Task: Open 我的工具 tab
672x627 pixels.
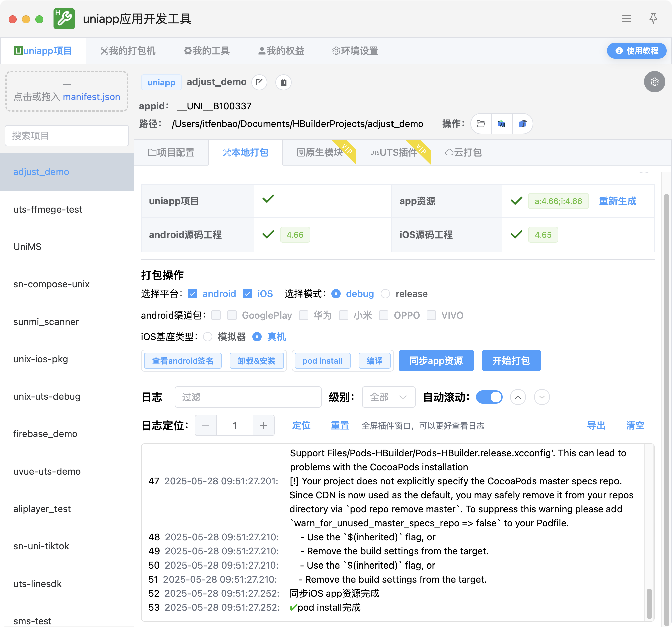Action: (x=206, y=51)
